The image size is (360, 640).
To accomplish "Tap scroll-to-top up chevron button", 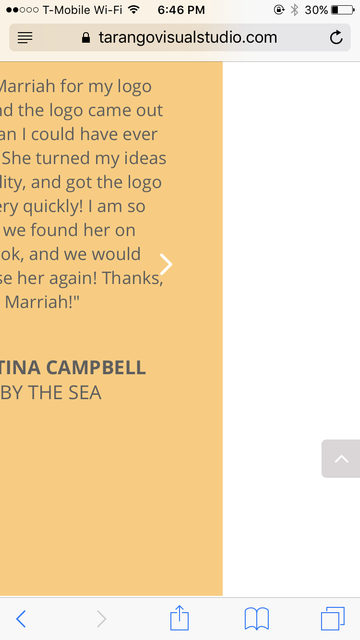I will [341, 459].
